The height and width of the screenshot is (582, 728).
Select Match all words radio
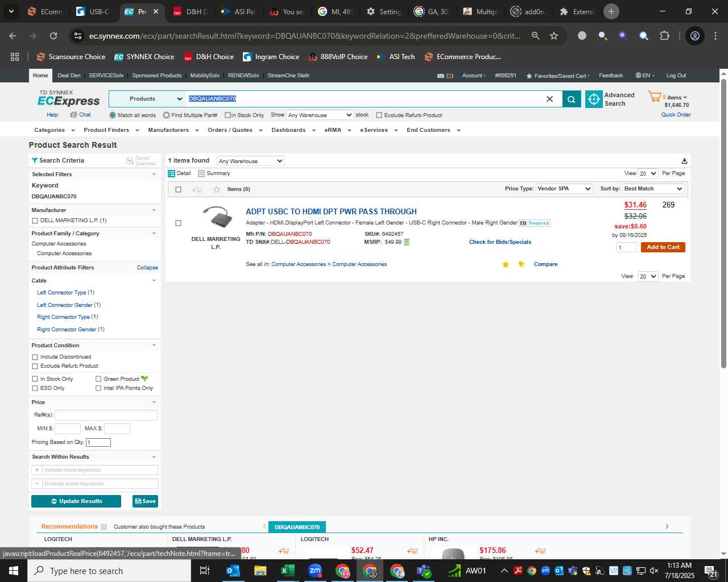(113, 115)
